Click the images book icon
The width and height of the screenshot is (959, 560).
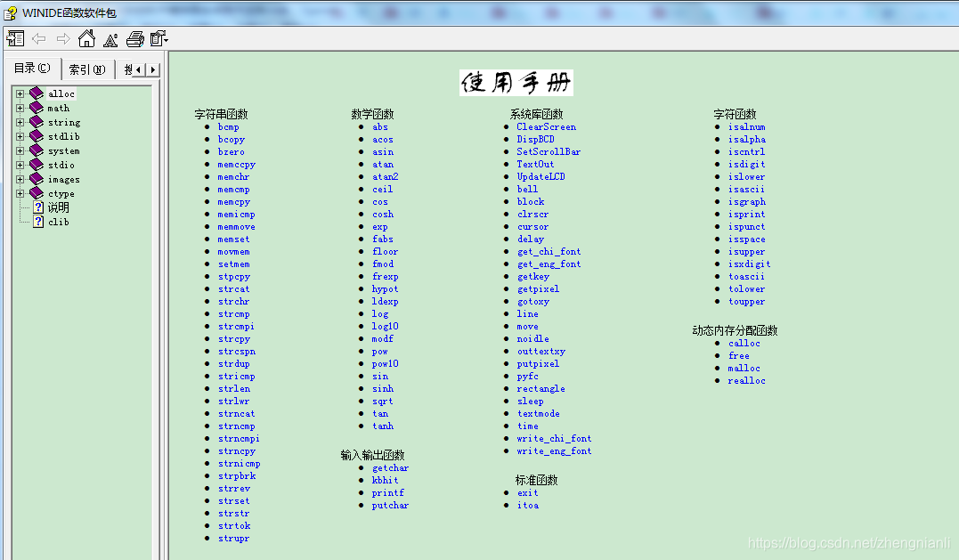click(37, 179)
